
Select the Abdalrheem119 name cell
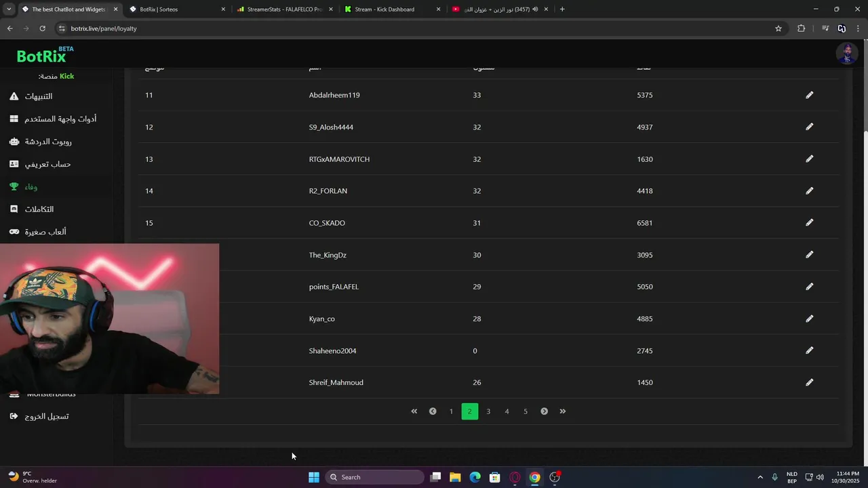[334, 95]
